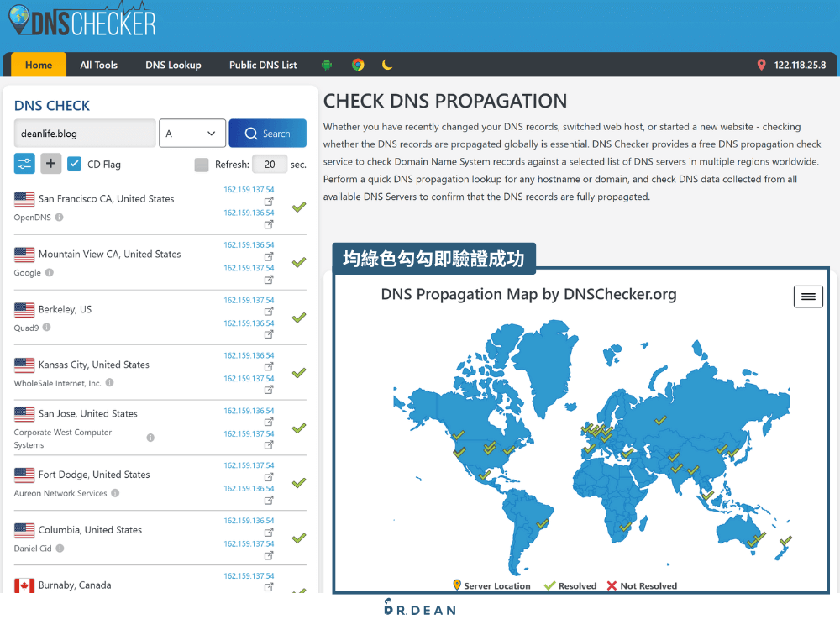Click the DR.DEAN footer link
840x630 pixels.
pos(420,609)
